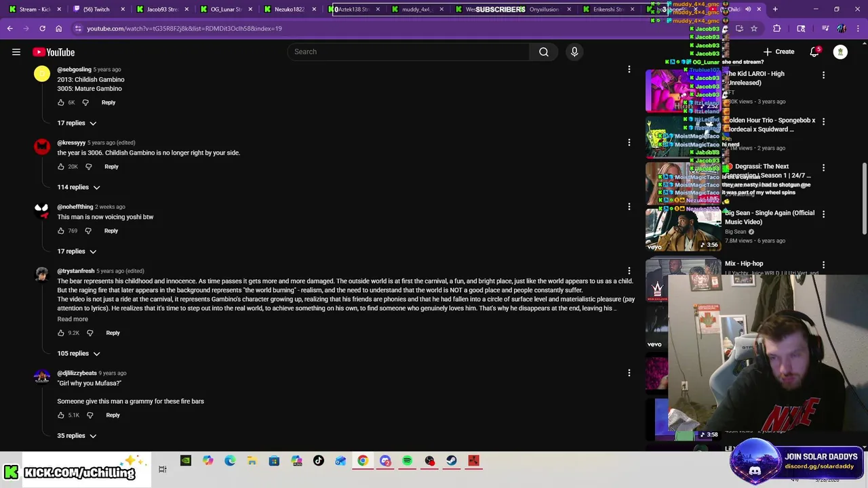The width and height of the screenshot is (868, 488).
Task: Reply to the @trystanfresh comment
Action: coord(113,333)
